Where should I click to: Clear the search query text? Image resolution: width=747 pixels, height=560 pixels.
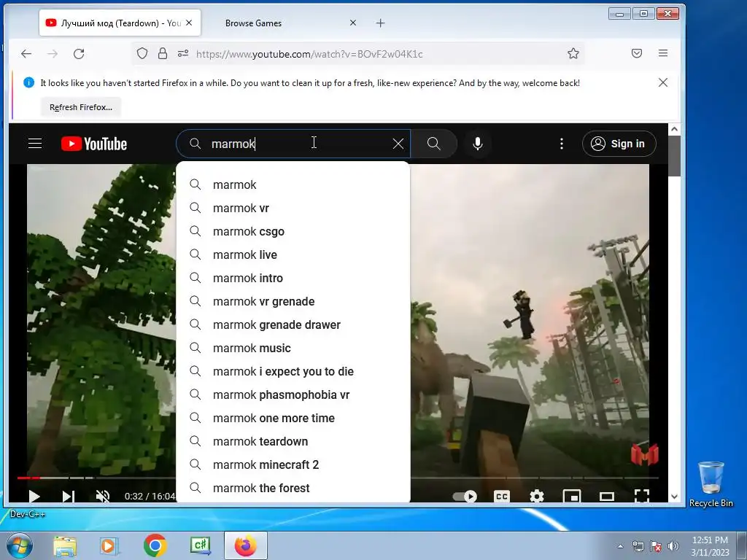(x=398, y=144)
